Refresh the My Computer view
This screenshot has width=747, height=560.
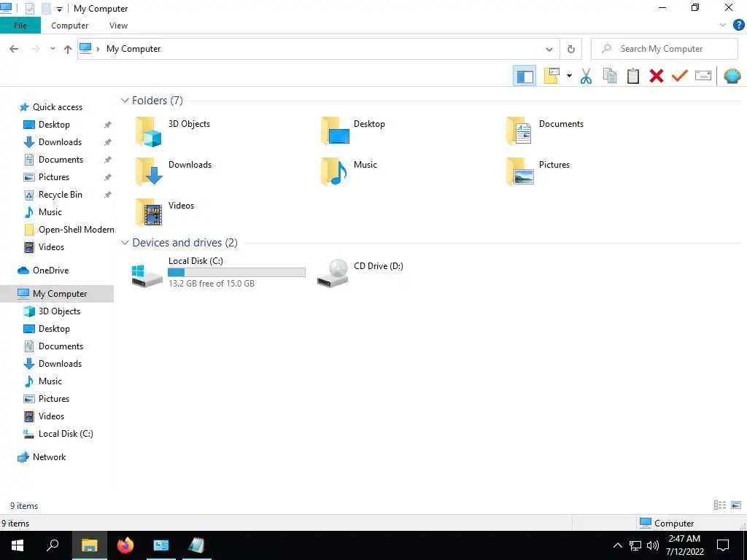coord(570,49)
